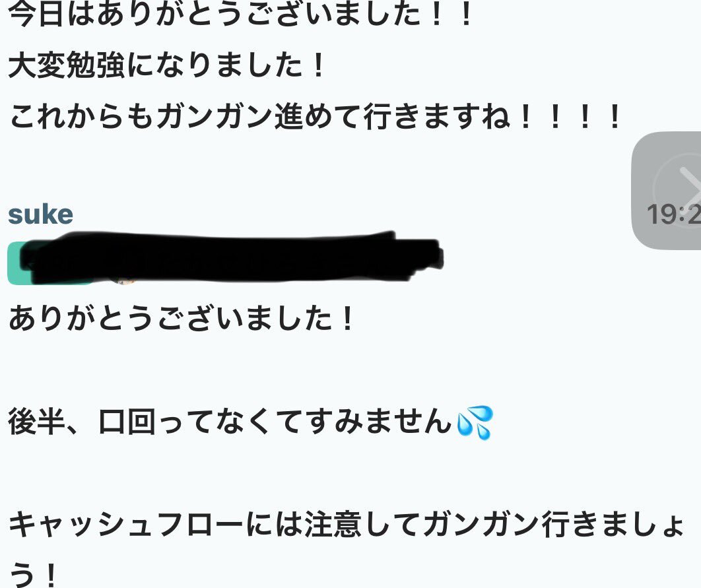This screenshot has width=701, height=588.
Task: Click the final う！ line at bottom
Action: coord(32,575)
